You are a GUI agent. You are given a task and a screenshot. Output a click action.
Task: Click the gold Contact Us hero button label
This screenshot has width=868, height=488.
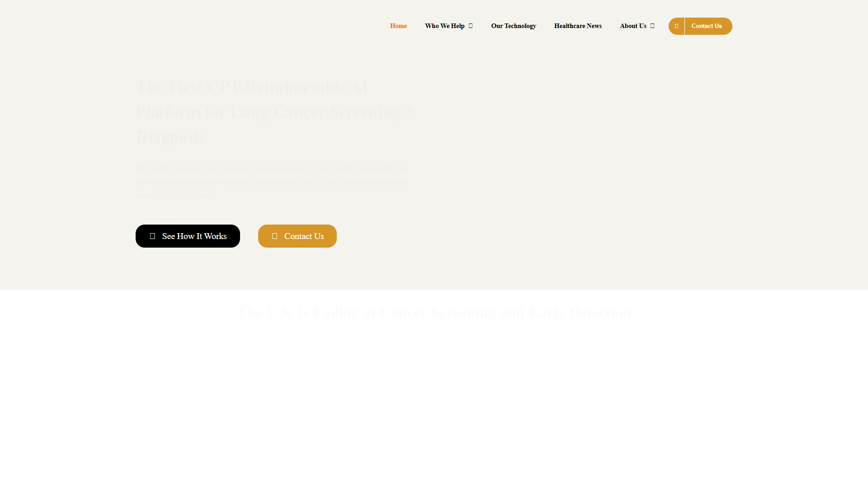(304, 236)
